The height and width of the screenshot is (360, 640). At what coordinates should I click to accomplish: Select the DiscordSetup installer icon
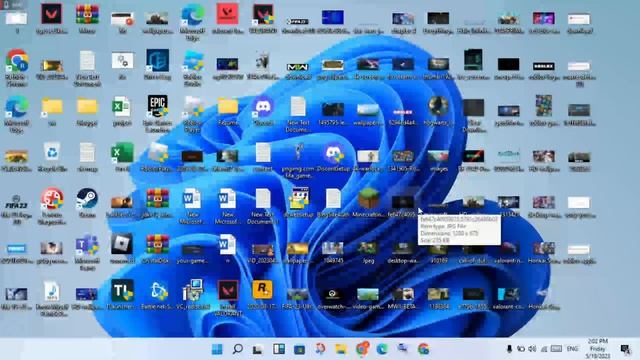pos(333,153)
